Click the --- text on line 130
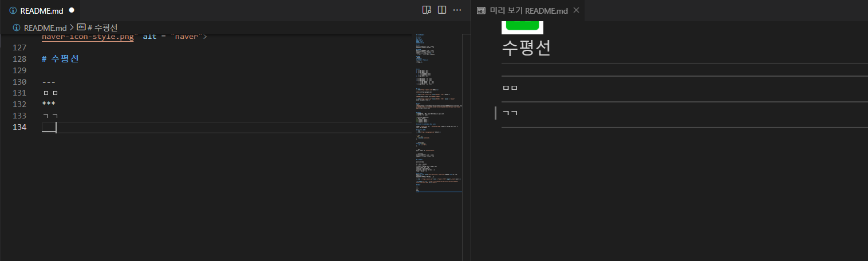Viewport: 868px width, 261px height. click(x=49, y=82)
